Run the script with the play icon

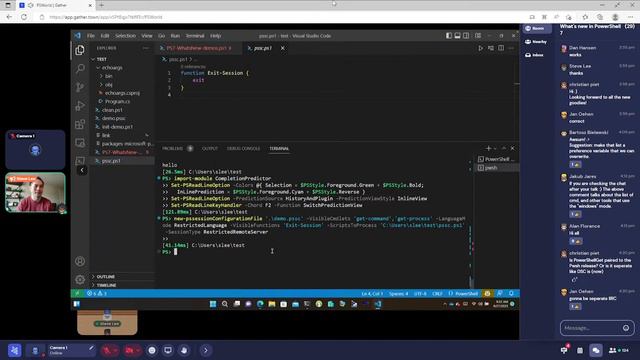[x=480, y=48]
